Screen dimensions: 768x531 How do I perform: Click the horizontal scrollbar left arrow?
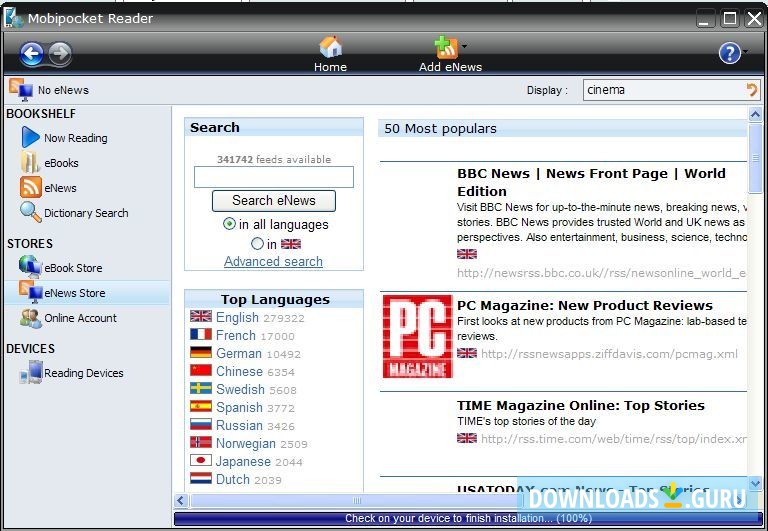click(180, 500)
